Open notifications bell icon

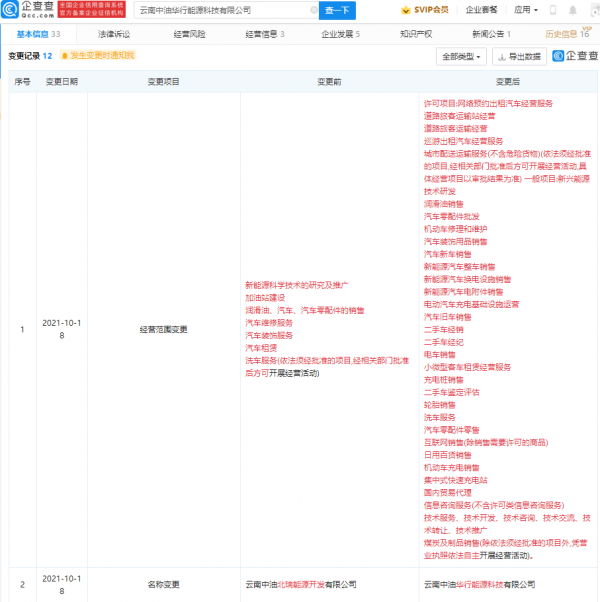click(572, 10)
